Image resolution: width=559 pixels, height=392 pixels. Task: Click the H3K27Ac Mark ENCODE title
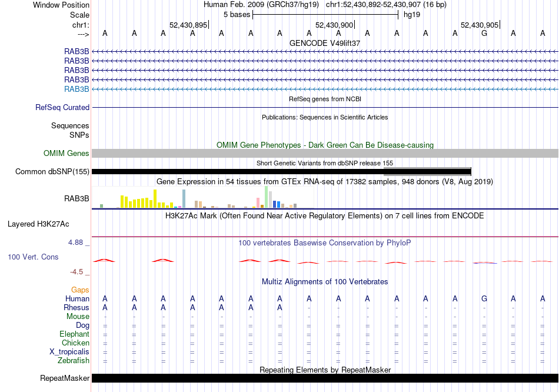tap(325, 216)
